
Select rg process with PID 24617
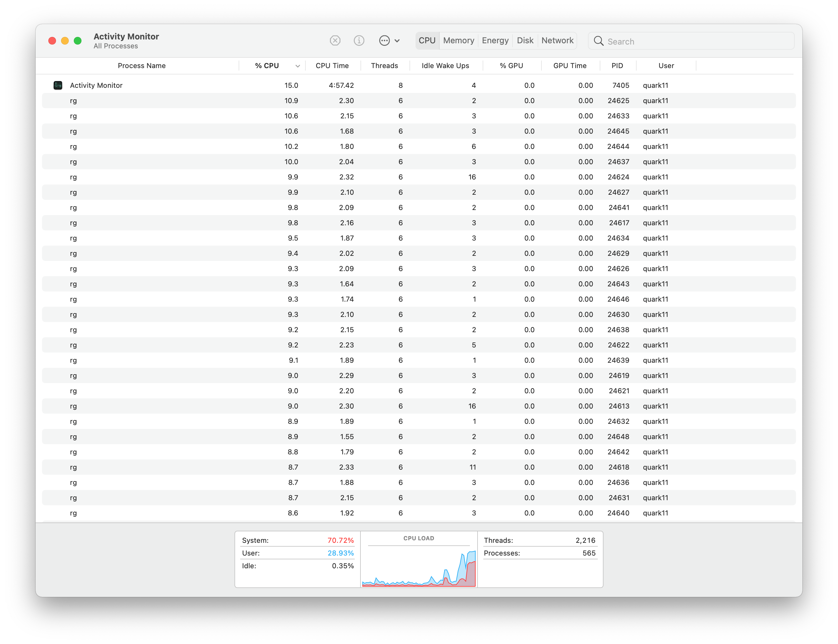tap(419, 223)
